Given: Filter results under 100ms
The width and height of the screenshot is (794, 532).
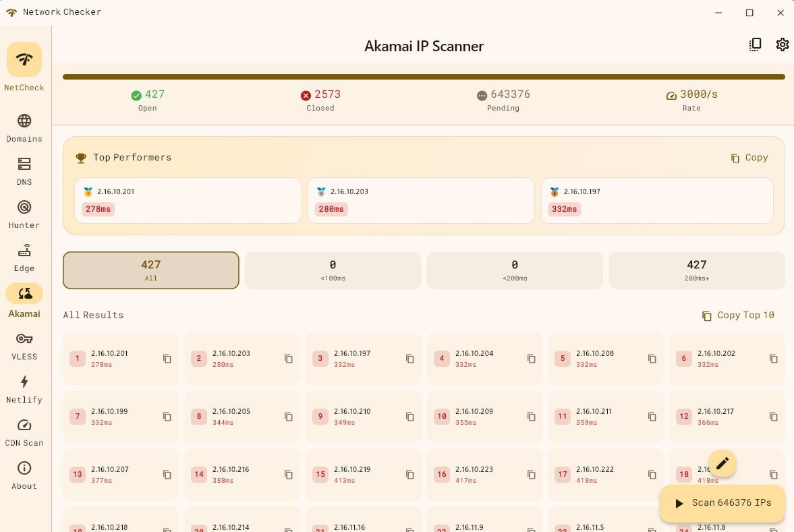Looking at the screenshot, I should pyautogui.click(x=333, y=270).
